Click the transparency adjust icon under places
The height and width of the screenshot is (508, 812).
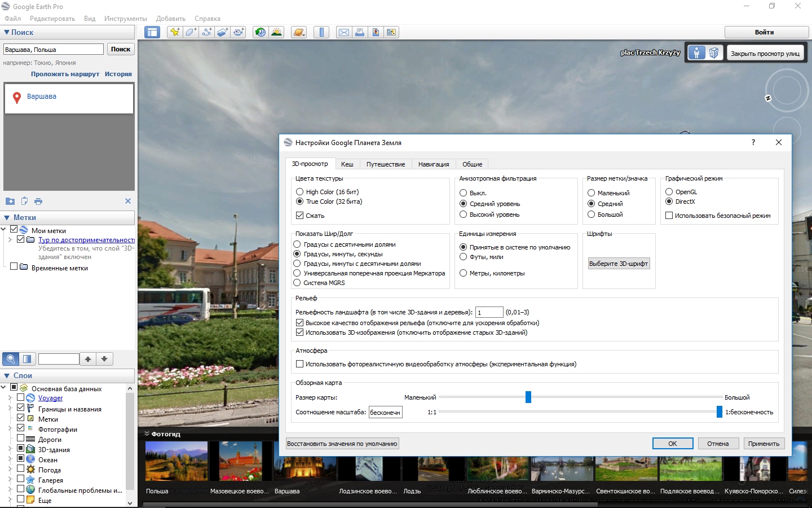(27, 358)
